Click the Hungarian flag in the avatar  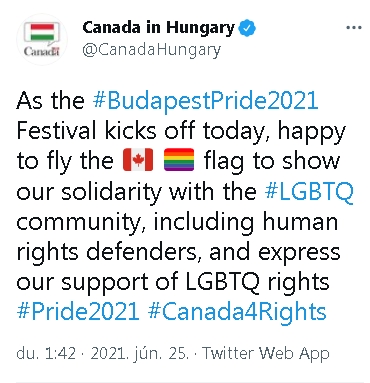coord(42,32)
